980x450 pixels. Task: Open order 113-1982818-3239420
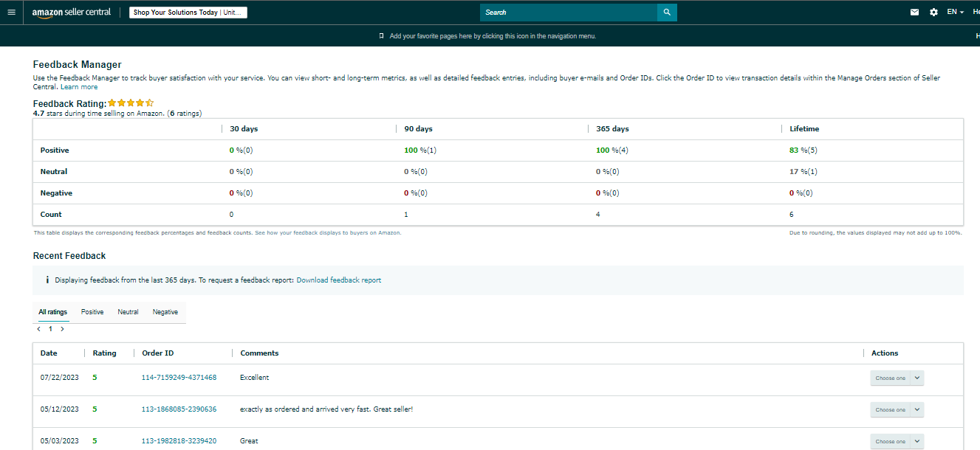pos(179,441)
